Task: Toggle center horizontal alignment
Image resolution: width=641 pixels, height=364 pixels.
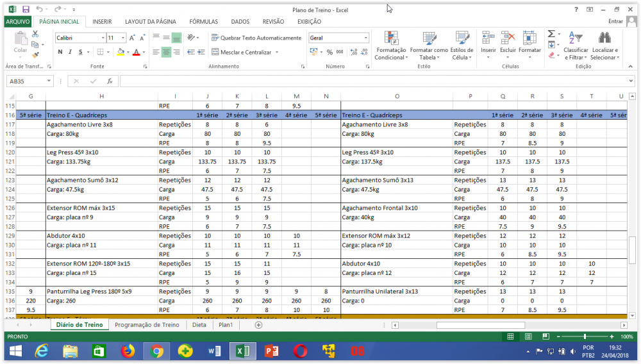Action: [x=167, y=53]
